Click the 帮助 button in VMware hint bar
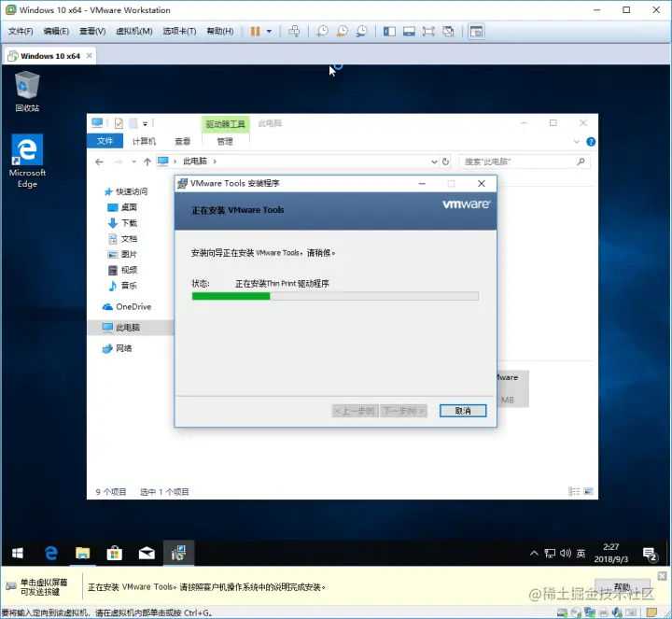The image size is (672, 619). click(622, 587)
